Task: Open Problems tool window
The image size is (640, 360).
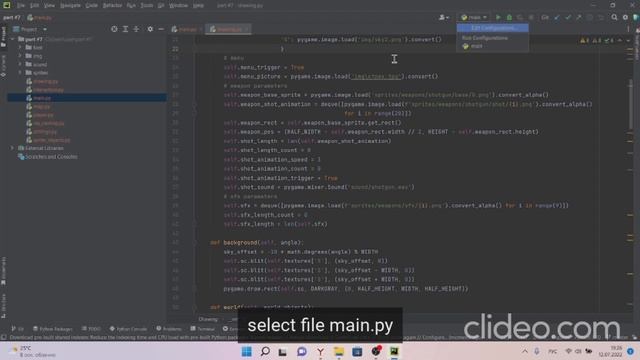Action: click(169, 329)
